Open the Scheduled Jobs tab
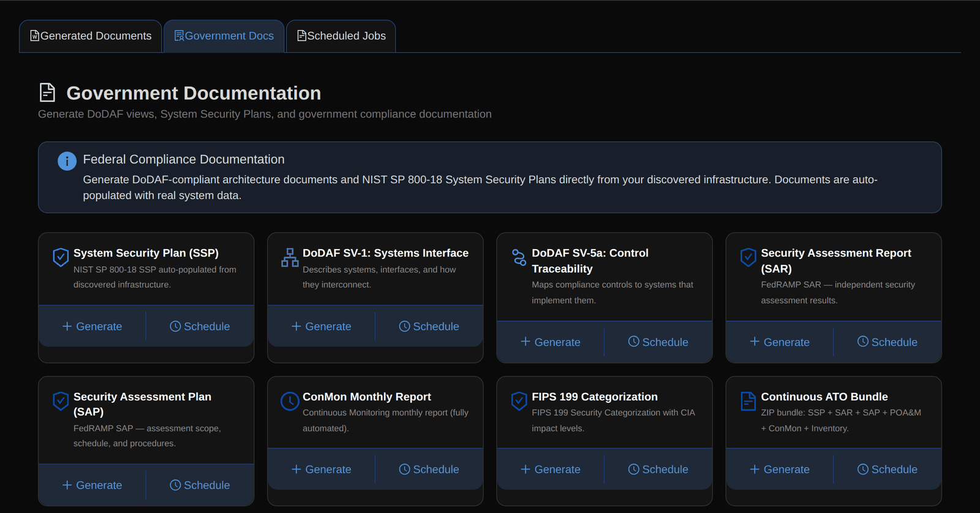This screenshot has height=513, width=980. [x=341, y=36]
